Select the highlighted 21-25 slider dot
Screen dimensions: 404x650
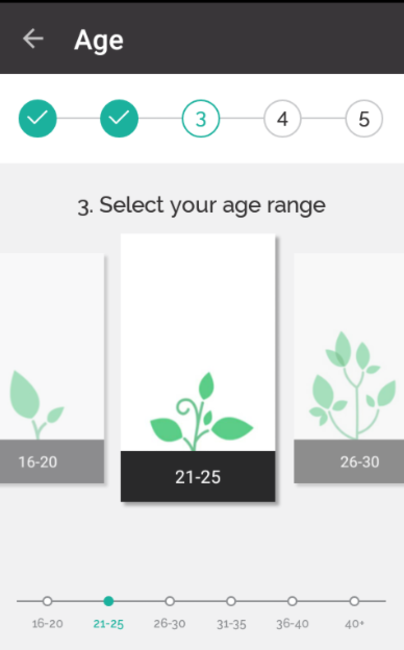tap(109, 601)
